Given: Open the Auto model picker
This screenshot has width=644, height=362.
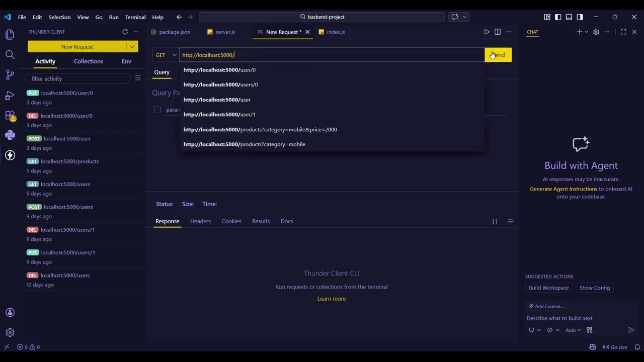Looking at the screenshot, I should coord(573,330).
